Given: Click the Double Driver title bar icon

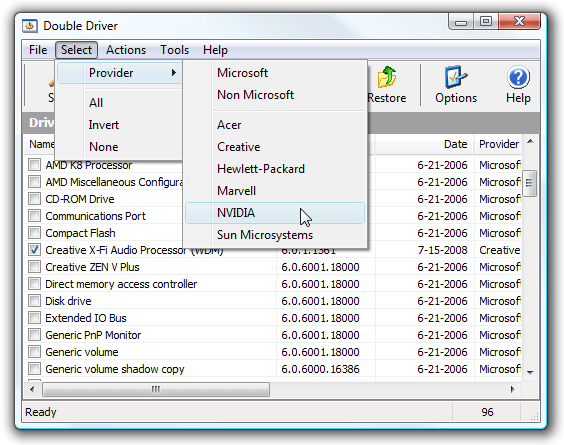Looking at the screenshot, I should click(29, 26).
